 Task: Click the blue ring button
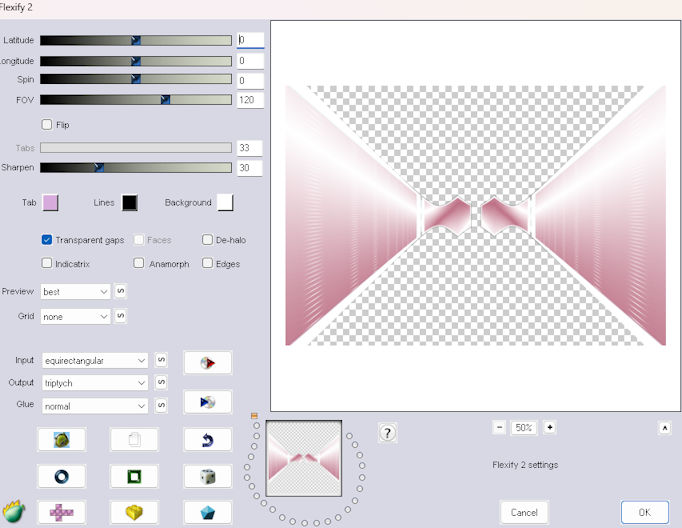point(61,476)
